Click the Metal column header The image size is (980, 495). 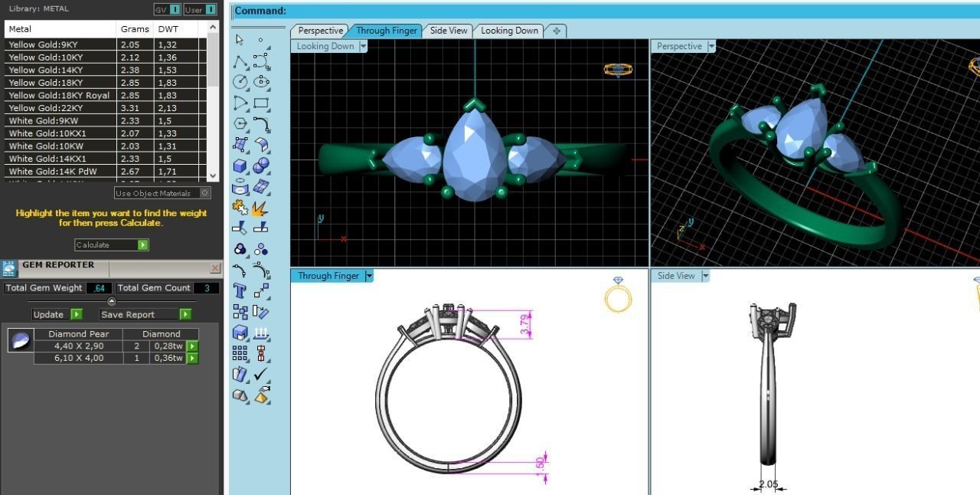coord(60,29)
